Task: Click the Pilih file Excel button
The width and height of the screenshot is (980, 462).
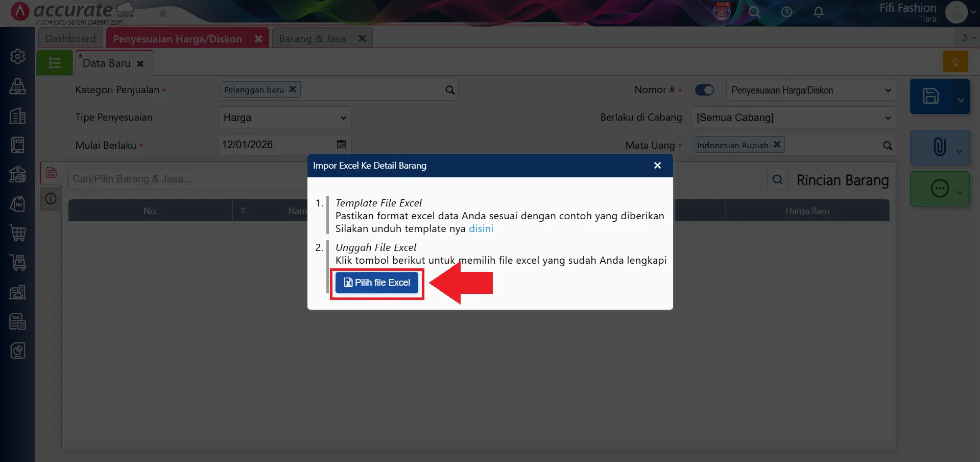Action: pyautogui.click(x=377, y=283)
